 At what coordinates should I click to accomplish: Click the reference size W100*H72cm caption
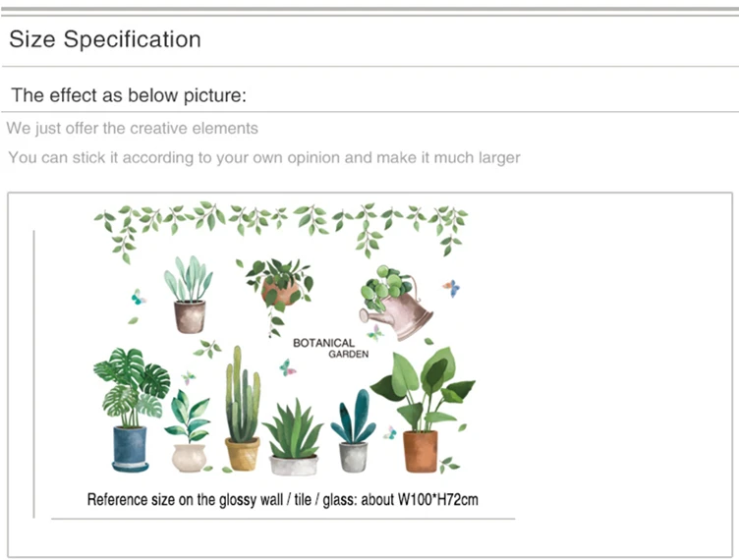click(x=283, y=499)
